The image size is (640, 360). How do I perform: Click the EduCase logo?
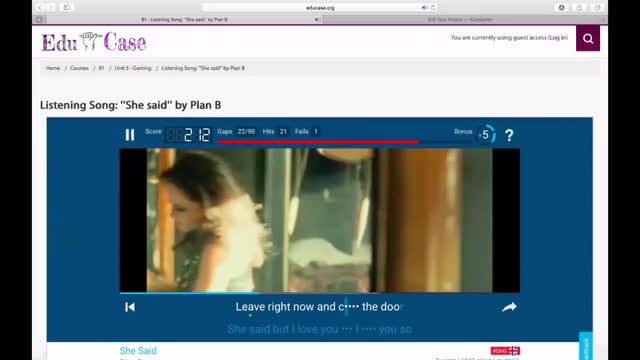pos(93,42)
